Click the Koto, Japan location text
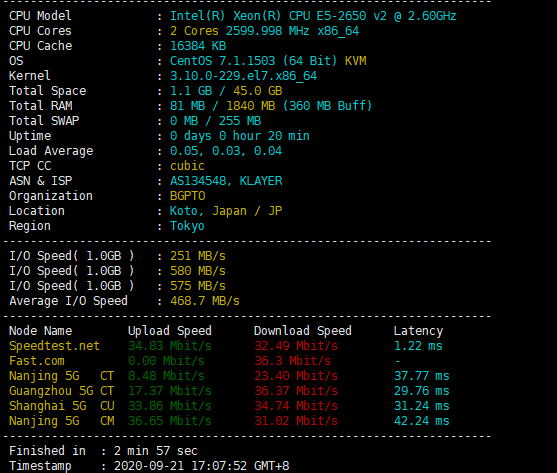The height and width of the screenshot is (473, 557). pyautogui.click(x=208, y=211)
